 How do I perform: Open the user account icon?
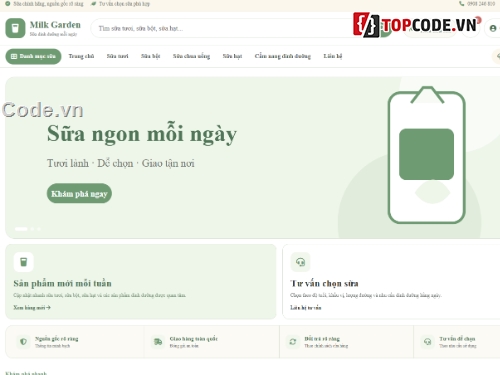coord(493,29)
